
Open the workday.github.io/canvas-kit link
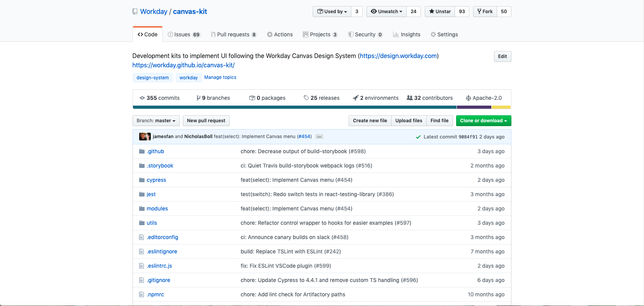coord(184,65)
